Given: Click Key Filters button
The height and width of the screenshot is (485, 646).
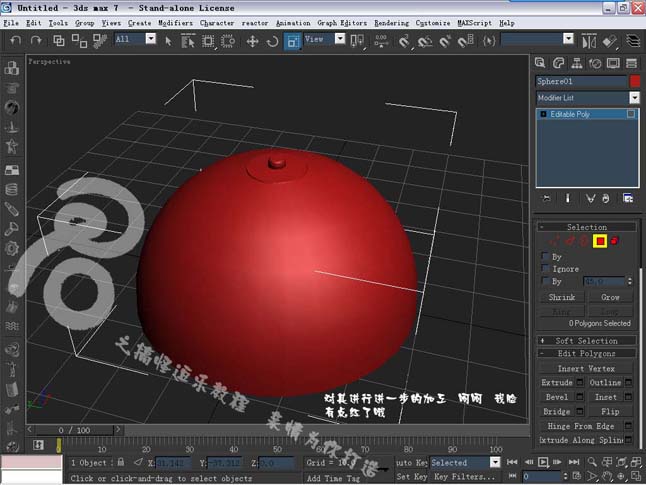Looking at the screenshot, I should coord(464,477).
